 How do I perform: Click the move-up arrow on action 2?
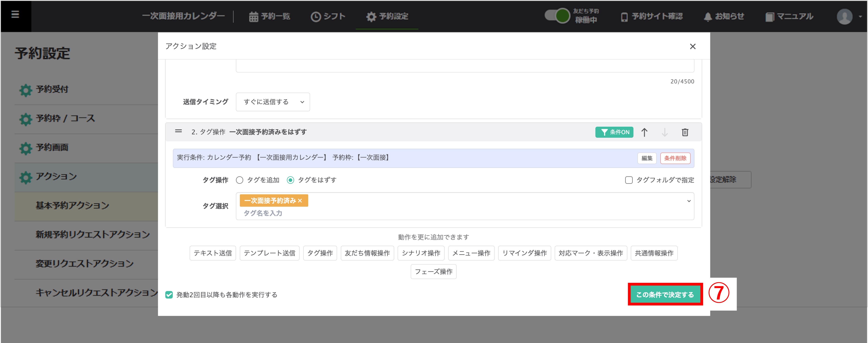coord(644,132)
